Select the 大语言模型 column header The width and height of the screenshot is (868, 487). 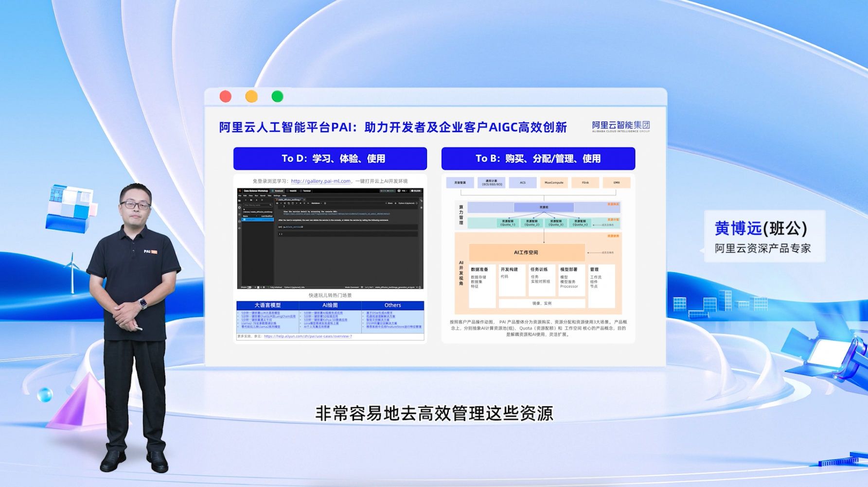click(267, 305)
